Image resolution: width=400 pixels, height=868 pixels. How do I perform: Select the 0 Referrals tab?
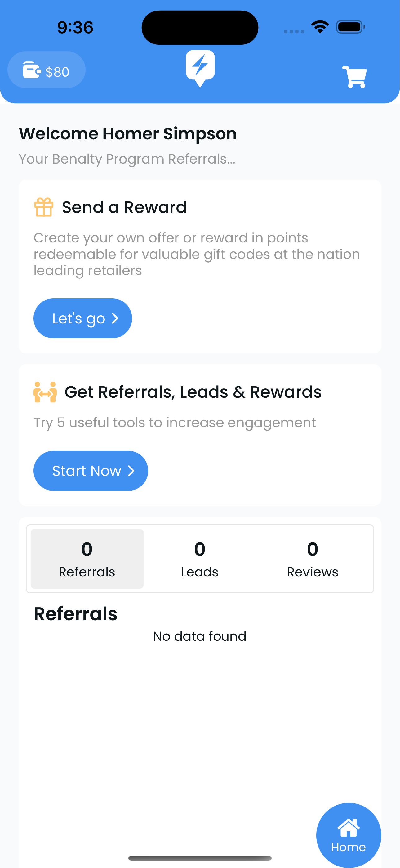point(87,559)
